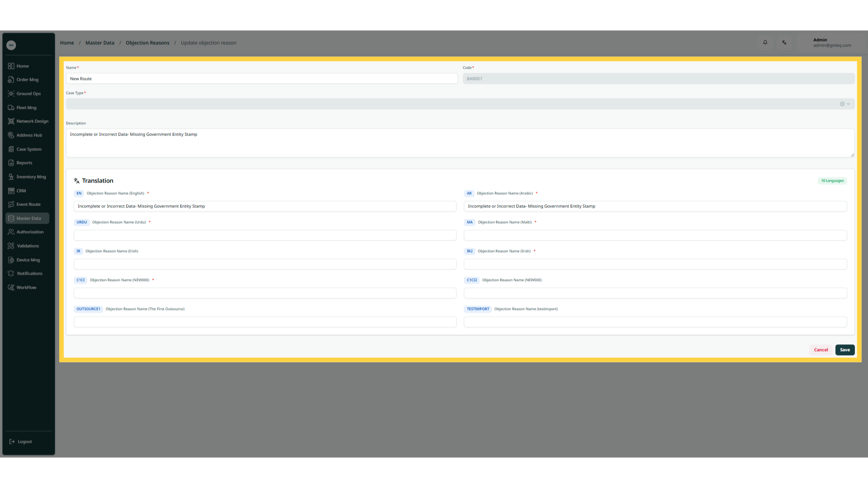Go to the Objection Reasons breadcrumb
The width and height of the screenshot is (868, 488).
147,43
